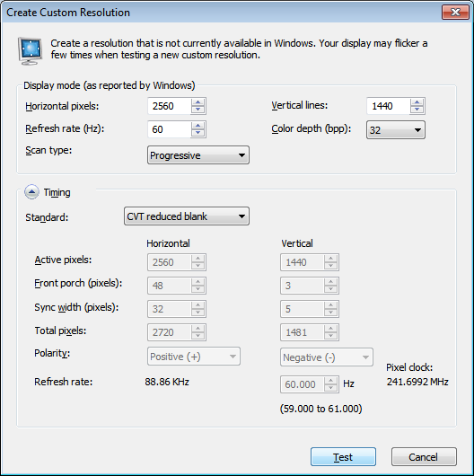Click vertical Active pixels 1440 field
The image size is (474, 476).
(x=303, y=262)
